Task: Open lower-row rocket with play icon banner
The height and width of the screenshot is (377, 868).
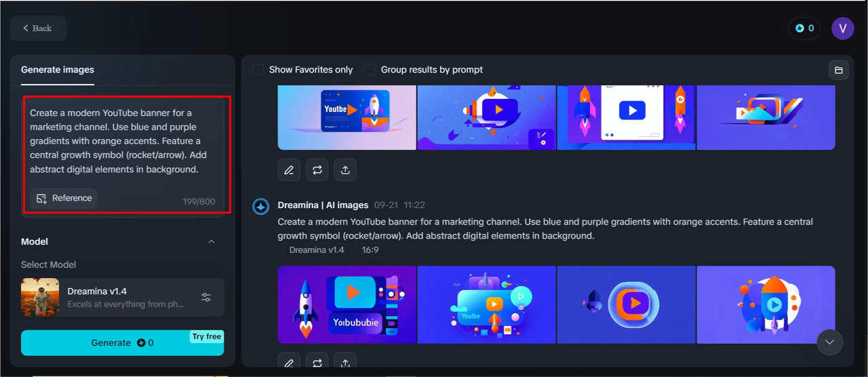Action: tap(766, 304)
